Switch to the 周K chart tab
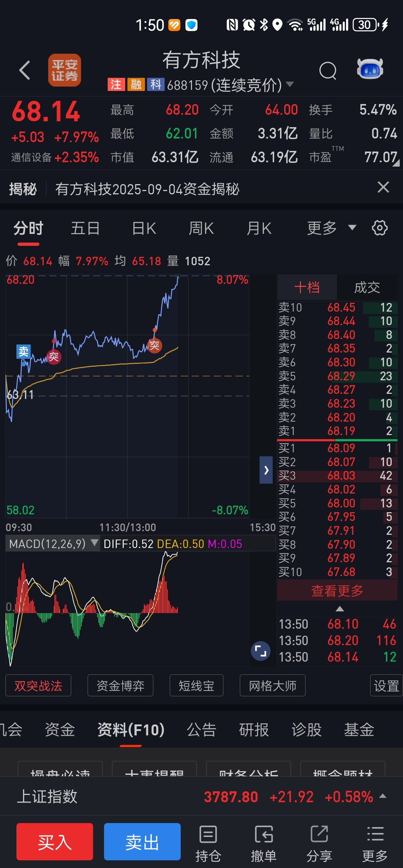The height and width of the screenshot is (868, 403). point(201,228)
